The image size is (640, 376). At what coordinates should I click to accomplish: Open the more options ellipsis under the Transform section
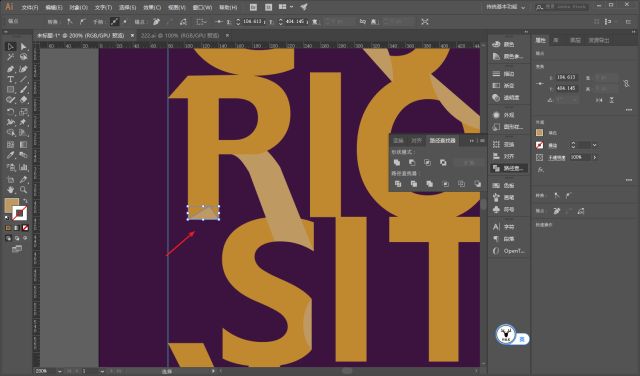(x=629, y=110)
